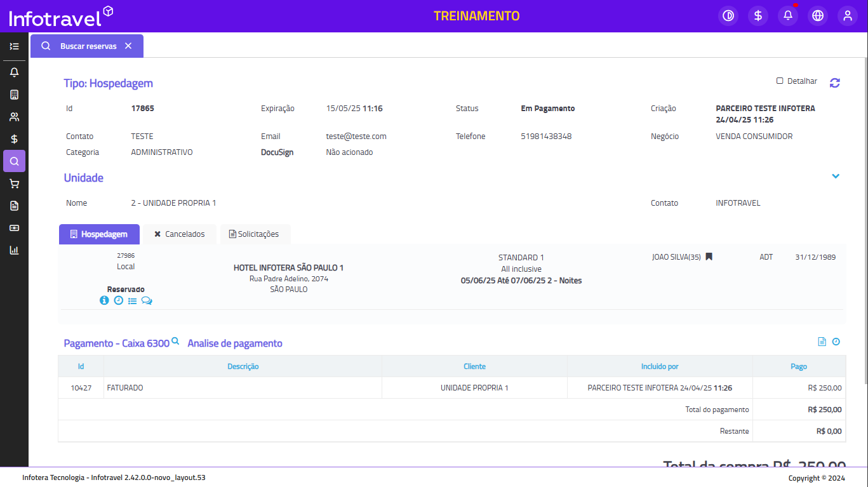The image size is (868, 487).
Task: Open the Solicitações tab
Action: [x=254, y=234]
